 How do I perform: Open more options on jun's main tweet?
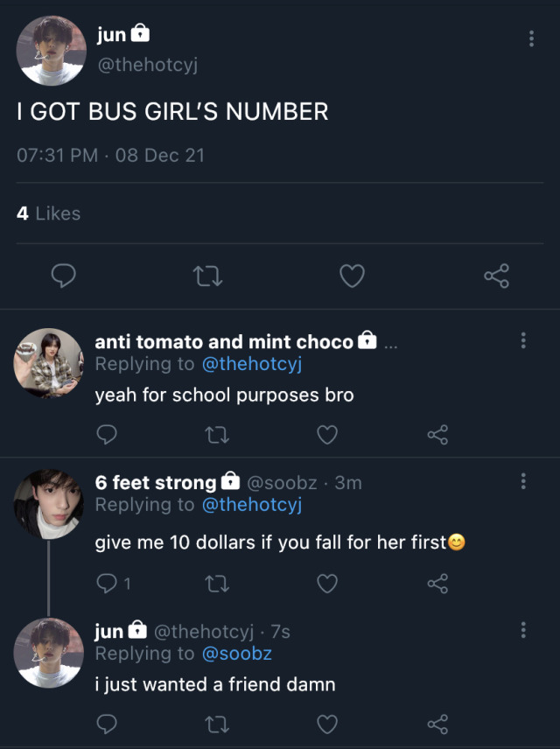(x=531, y=39)
